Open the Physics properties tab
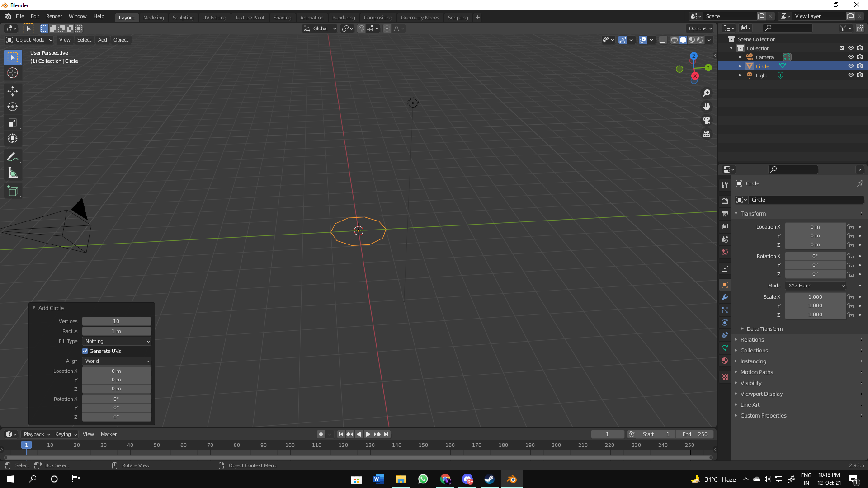The height and width of the screenshot is (488, 868). click(x=725, y=323)
